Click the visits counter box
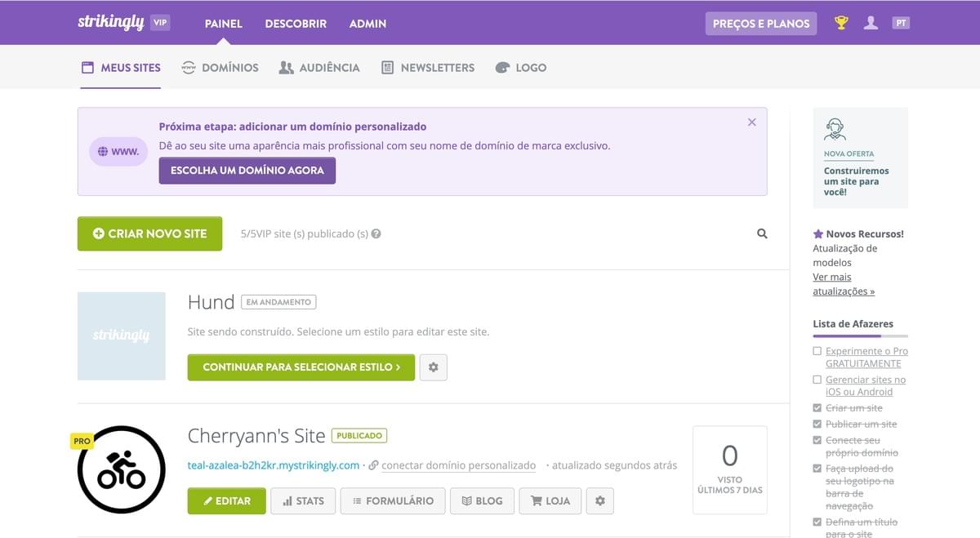The height and width of the screenshot is (538, 980). (x=730, y=469)
